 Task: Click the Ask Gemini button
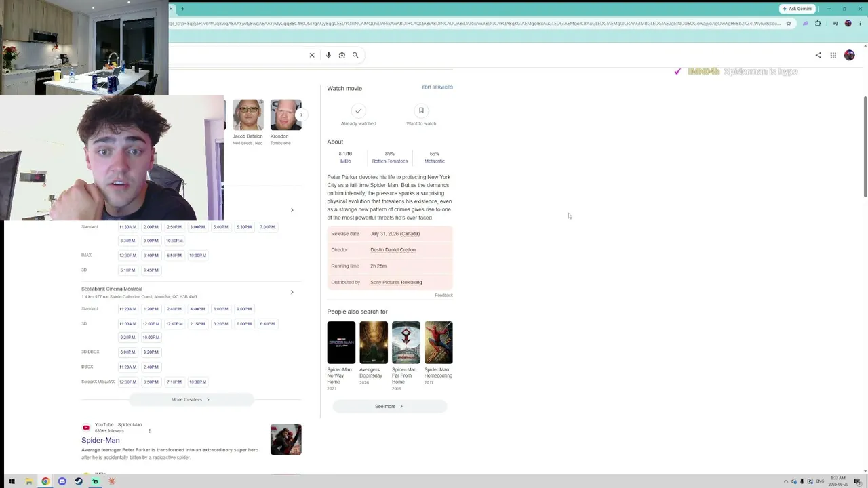pos(797,9)
